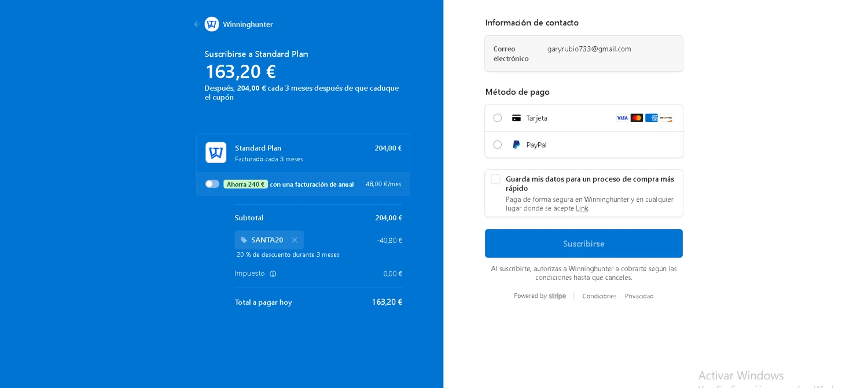Image resolution: width=868 pixels, height=388 pixels.
Task: Toggle annual billing switch on
Action: [x=212, y=184]
